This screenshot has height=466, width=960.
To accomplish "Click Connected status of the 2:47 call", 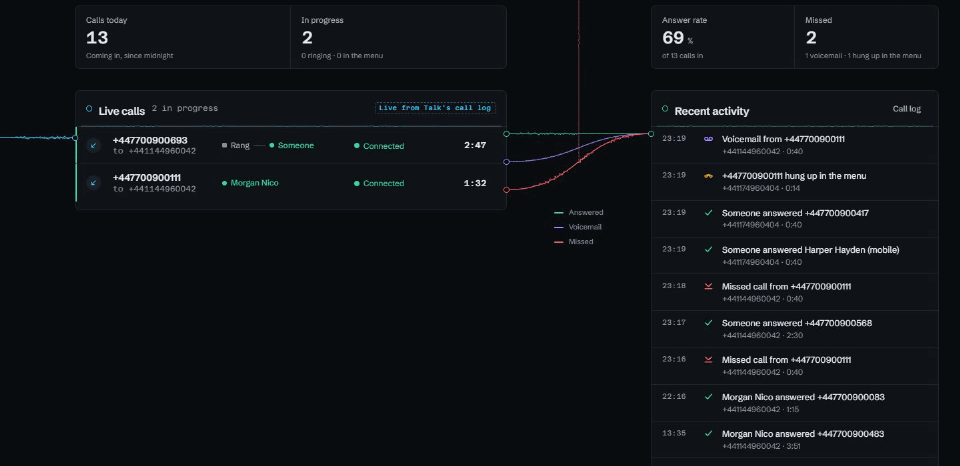I will coord(379,146).
